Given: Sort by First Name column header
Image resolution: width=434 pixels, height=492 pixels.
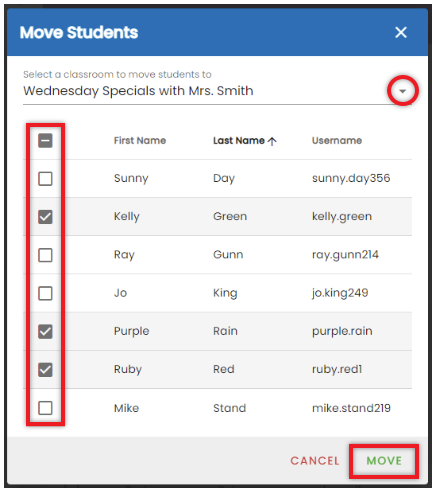Looking at the screenshot, I should pyautogui.click(x=140, y=141).
